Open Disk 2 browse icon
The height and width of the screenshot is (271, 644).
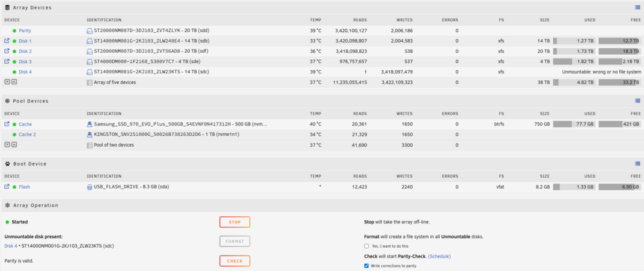pyautogui.click(x=6, y=51)
